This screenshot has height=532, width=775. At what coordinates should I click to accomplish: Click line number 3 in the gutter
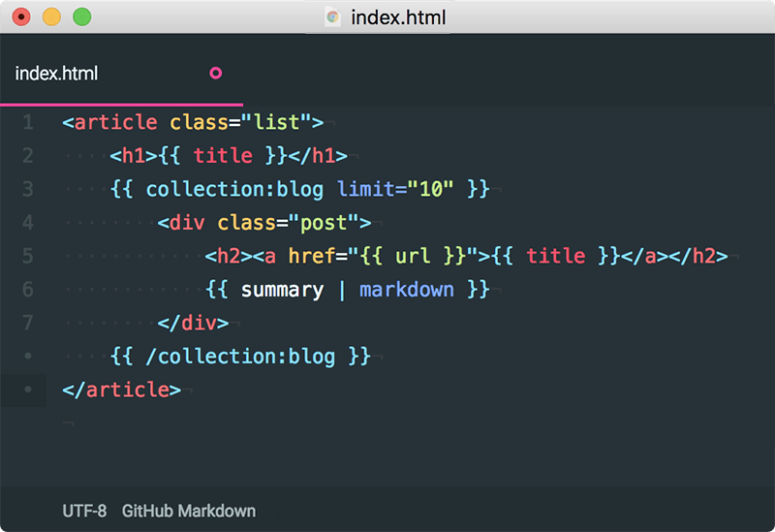tap(28, 189)
